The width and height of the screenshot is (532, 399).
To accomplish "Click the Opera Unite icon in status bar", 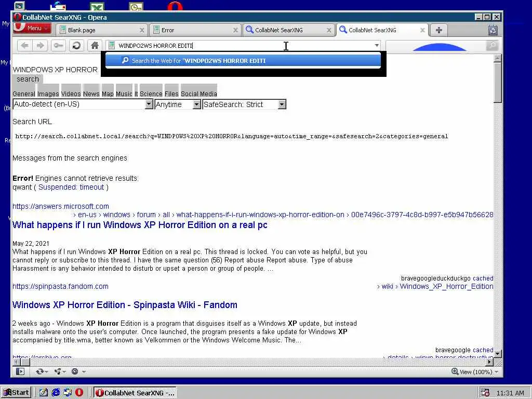I will tap(58, 371).
